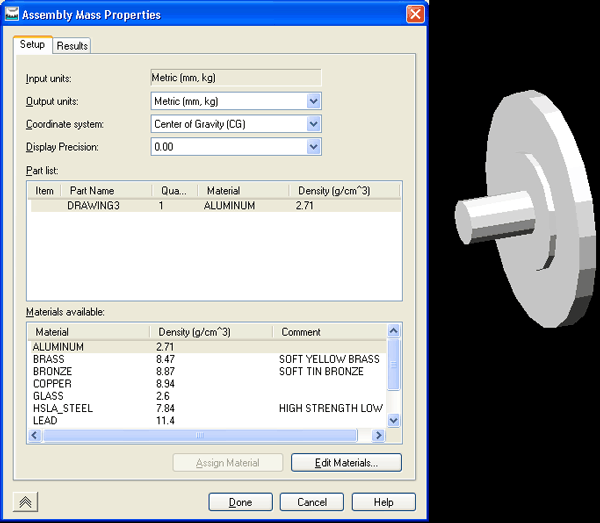Select BRASS in Materials available list
Image resolution: width=600 pixels, height=523 pixels.
point(48,359)
